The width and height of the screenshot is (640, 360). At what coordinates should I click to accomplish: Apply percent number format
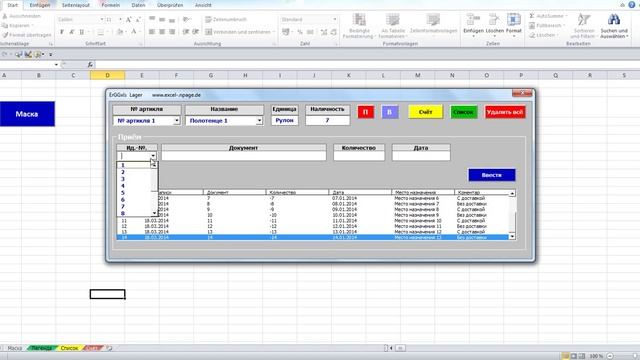click(x=300, y=32)
